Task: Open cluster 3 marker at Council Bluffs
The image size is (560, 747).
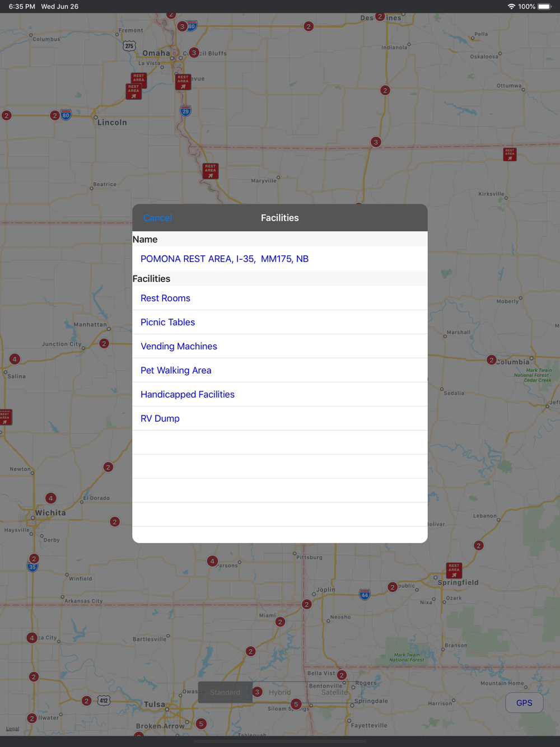Action: pyautogui.click(x=194, y=53)
